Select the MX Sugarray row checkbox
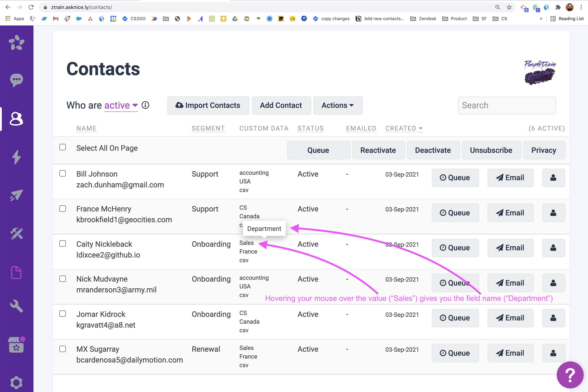 click(x=63, y=349)
